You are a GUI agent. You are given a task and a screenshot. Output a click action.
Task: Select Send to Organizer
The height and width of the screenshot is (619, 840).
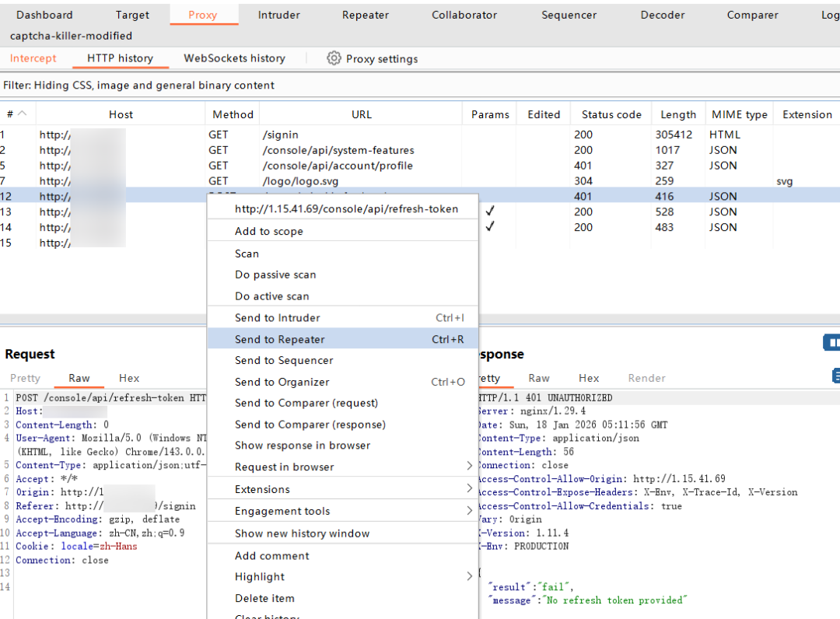(x=343, y=382)
